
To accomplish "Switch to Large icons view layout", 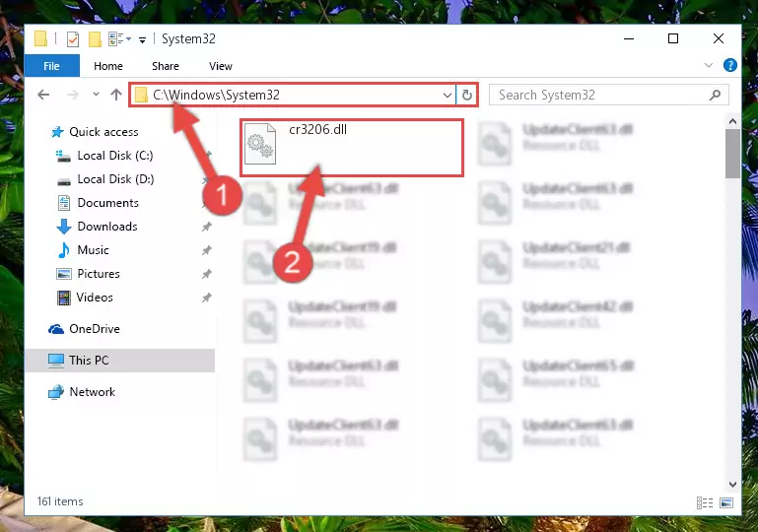I will coord(726,503).
